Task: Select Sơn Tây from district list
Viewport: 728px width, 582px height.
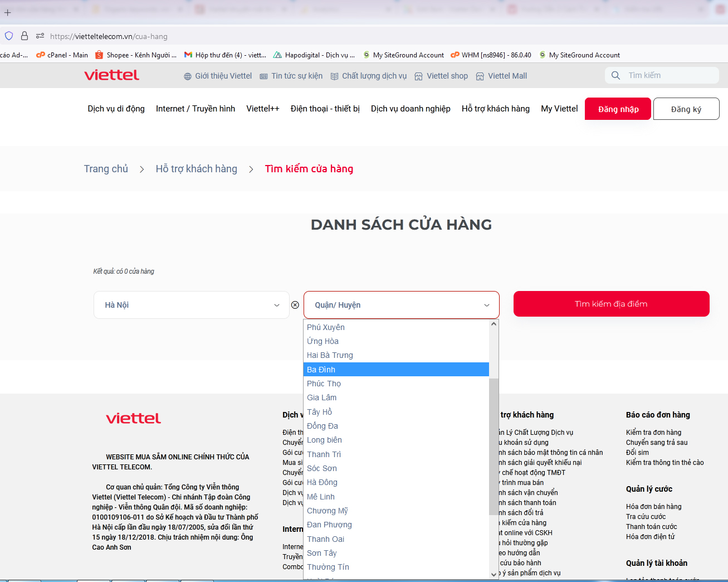Action: point(396,553)
